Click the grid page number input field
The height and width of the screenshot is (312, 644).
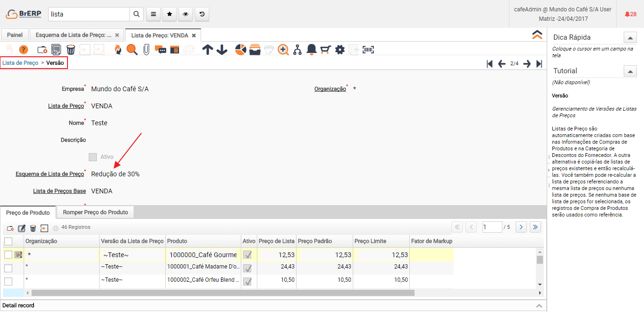[x=492, y=227]
